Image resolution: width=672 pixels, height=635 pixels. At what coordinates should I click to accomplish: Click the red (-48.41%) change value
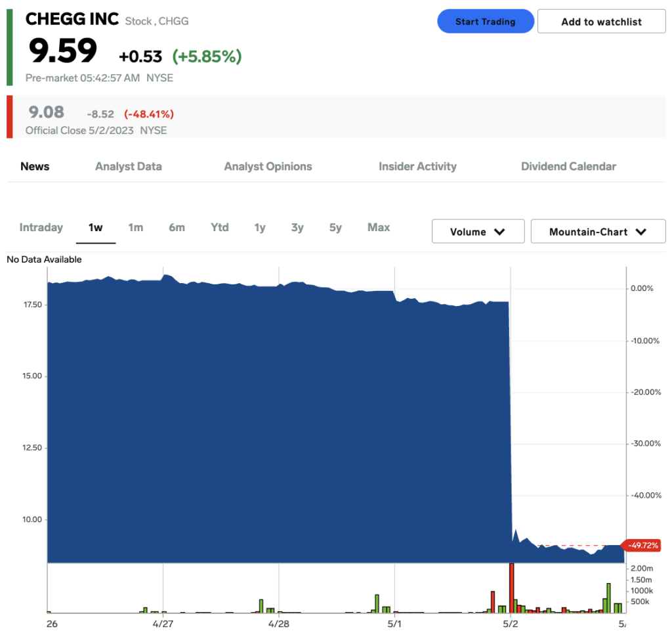149,114
